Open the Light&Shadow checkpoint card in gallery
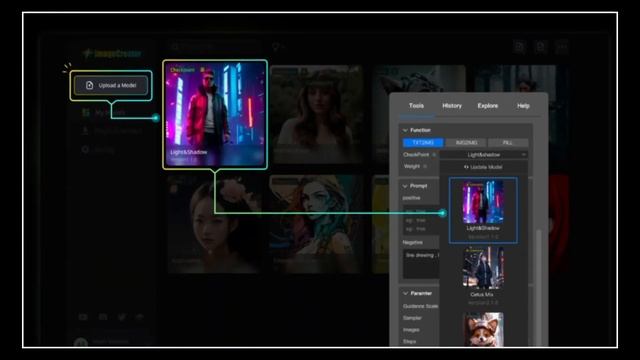Image resolution: width=640 pixels, height=360 pixels. 215,114
